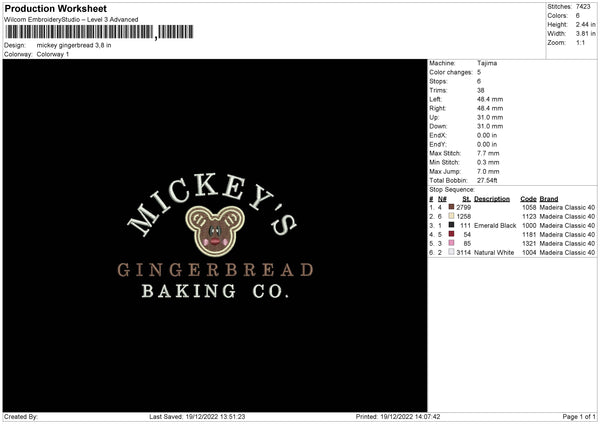Click thread code 1000
This screenshot has width=600, height=424.
tap(529, 225)
